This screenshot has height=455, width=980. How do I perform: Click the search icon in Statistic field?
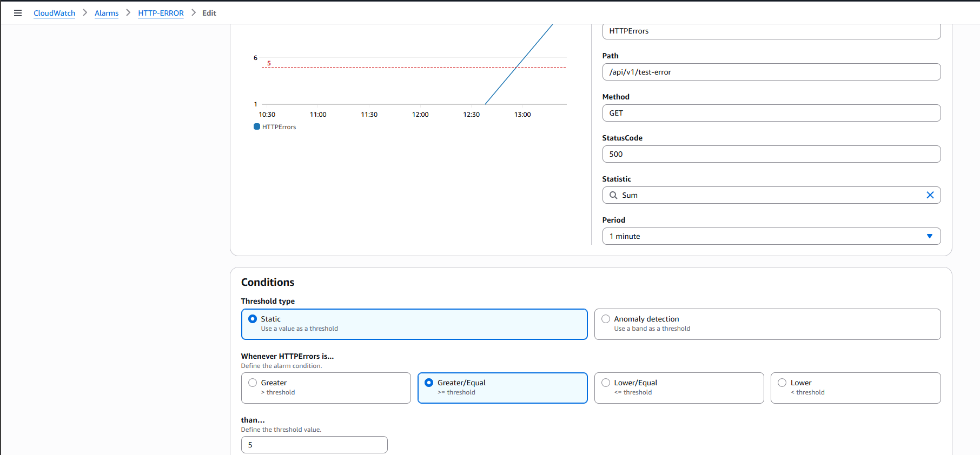point(613,195)
